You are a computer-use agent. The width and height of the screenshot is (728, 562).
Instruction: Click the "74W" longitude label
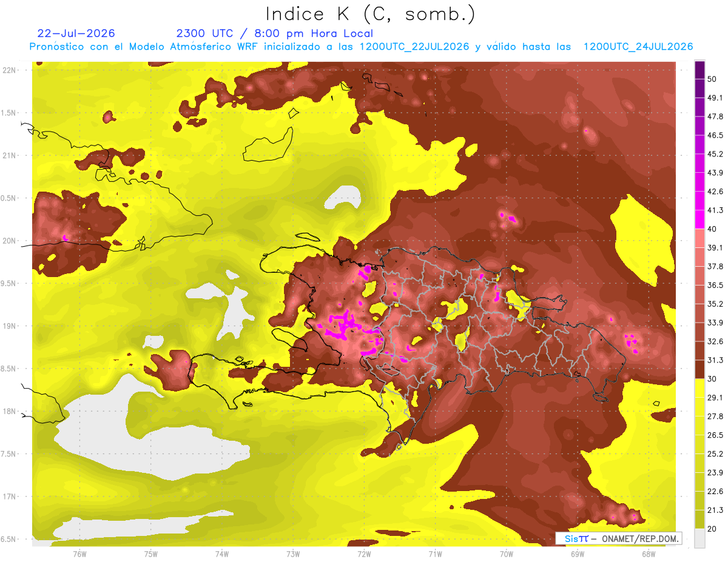click(221, 554)
